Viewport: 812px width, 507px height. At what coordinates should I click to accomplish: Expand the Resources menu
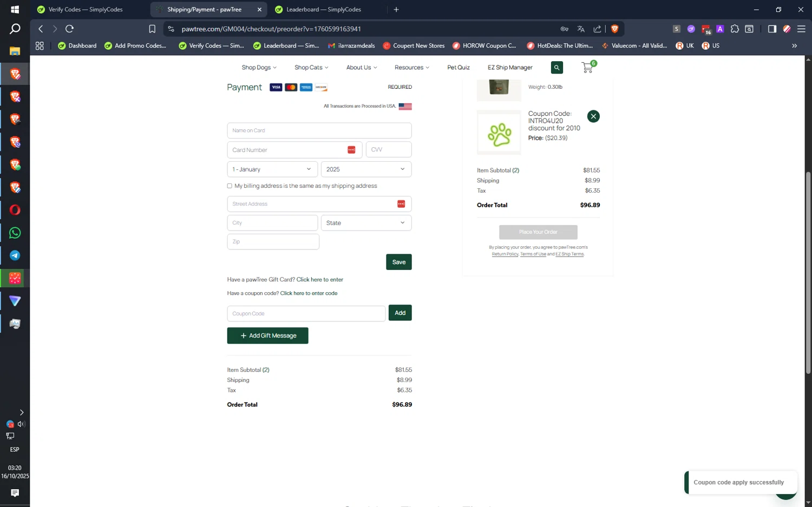pos(412,68)
